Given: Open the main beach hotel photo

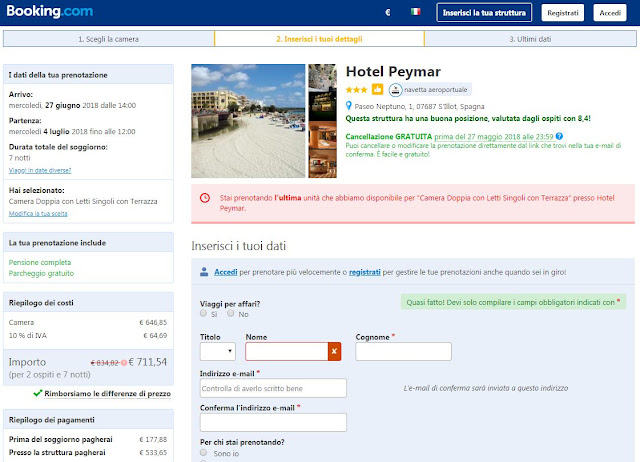Looking at the screenshot, I should [248, 121].
